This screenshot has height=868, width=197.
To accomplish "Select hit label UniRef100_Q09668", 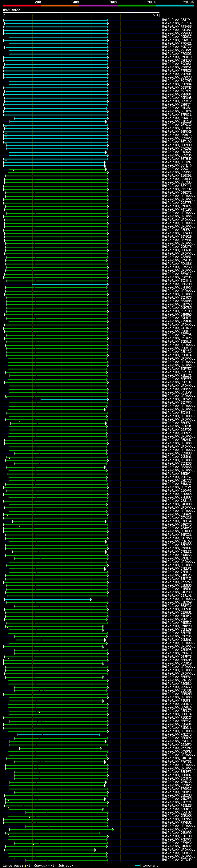I will click(x=177, y=687).
